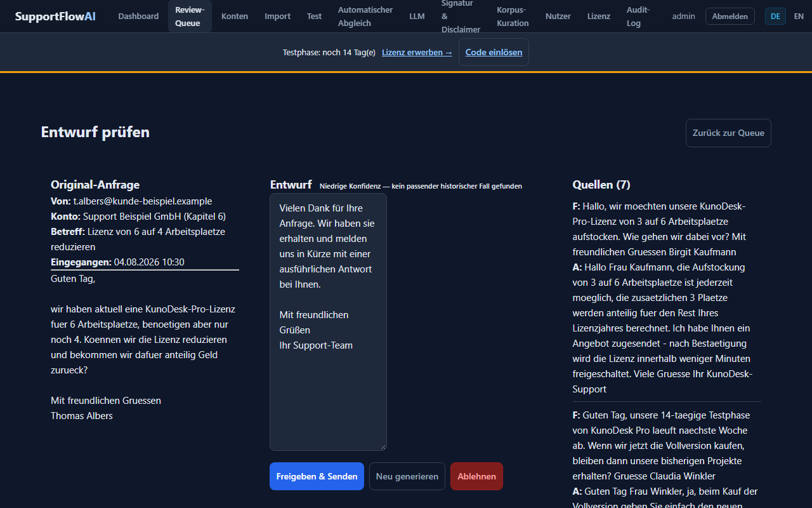The width and height of the screenshot is (812, 508).
Task: Open the Lizenz page
Action: (599, 17)
